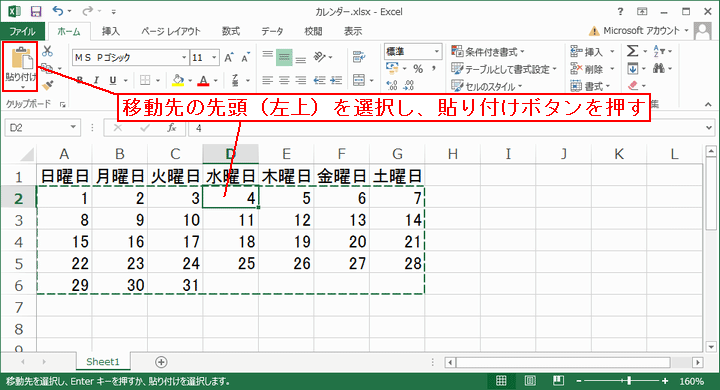Image resolution: width=720 pixels, height=390 pixels.
Task: Click the セルのスタイル cell styles button
Action: (487, 86)
